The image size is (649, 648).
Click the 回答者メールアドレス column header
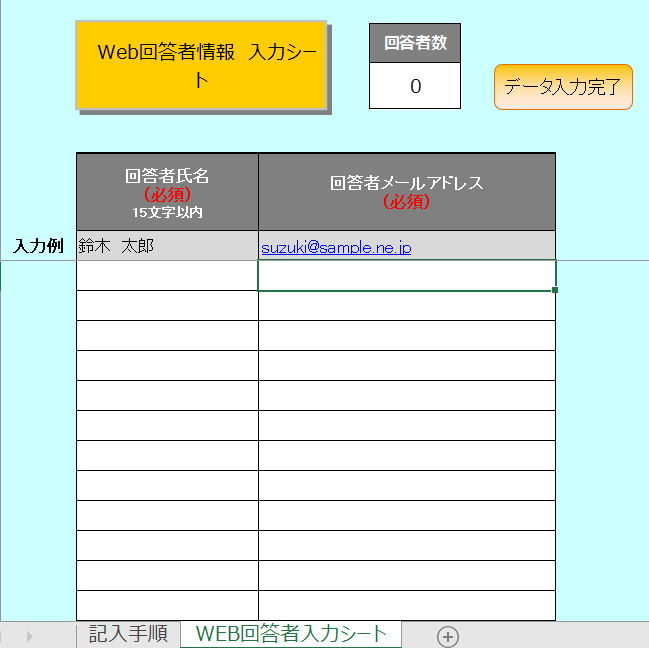pyautogui.click(x=406, y=192)
